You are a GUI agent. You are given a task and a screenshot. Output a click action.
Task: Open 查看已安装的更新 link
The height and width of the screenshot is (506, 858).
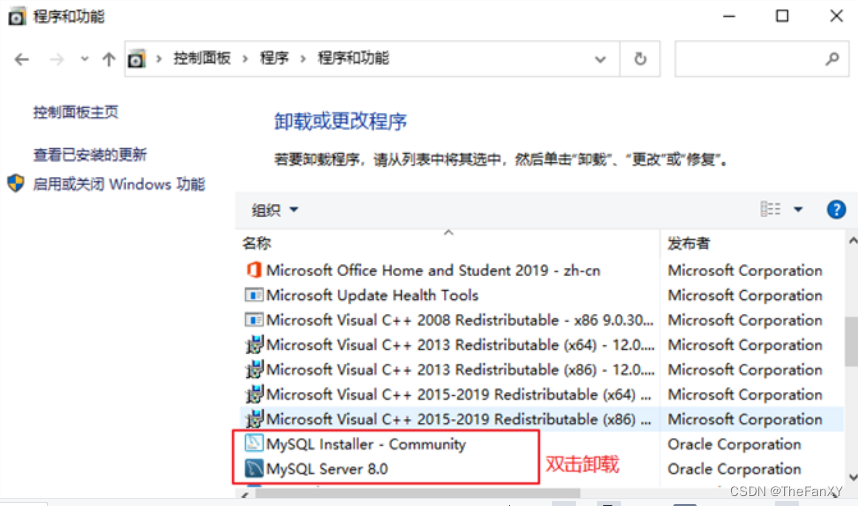tap(90, 155)
